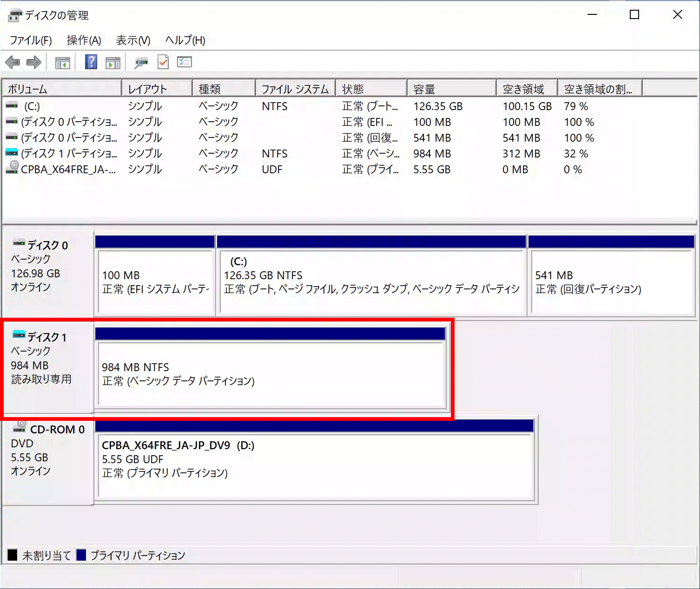Sort by the 空き領域 column header
Image resolution: width=700 pixels, height=589 pixels.
click(x=527, y=88)
